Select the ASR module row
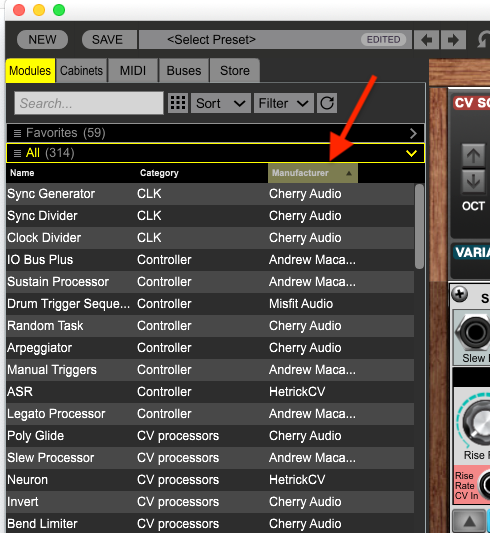 tap(210, 392)
